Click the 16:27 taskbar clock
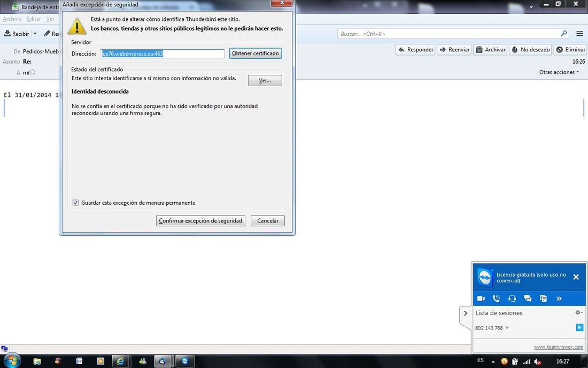Image resolution: width=588 pixels, height=368 pixels. click(x=562, y=361)
